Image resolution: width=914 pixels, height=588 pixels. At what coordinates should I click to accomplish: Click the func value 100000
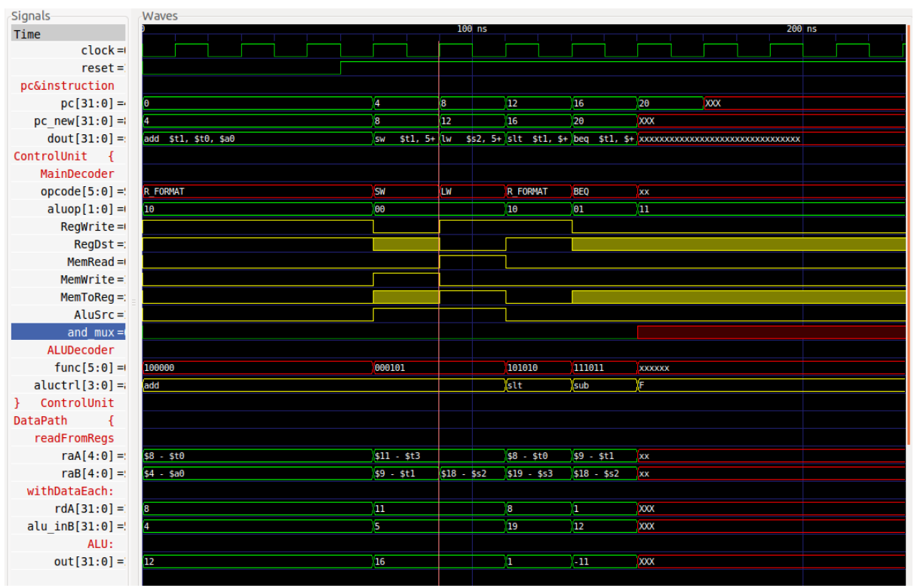pyautogui.click(x=159, y=368)
